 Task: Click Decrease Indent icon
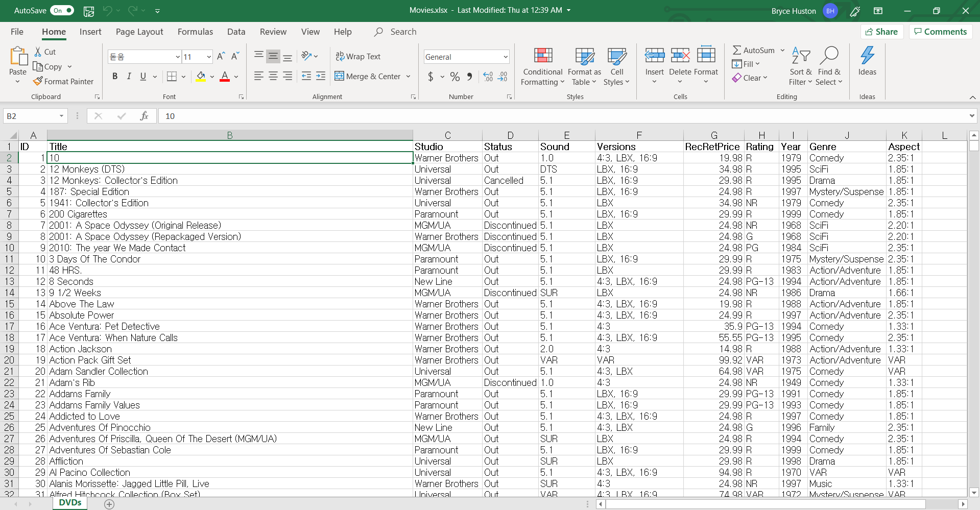pyautogui.click(x=306, y=76)
